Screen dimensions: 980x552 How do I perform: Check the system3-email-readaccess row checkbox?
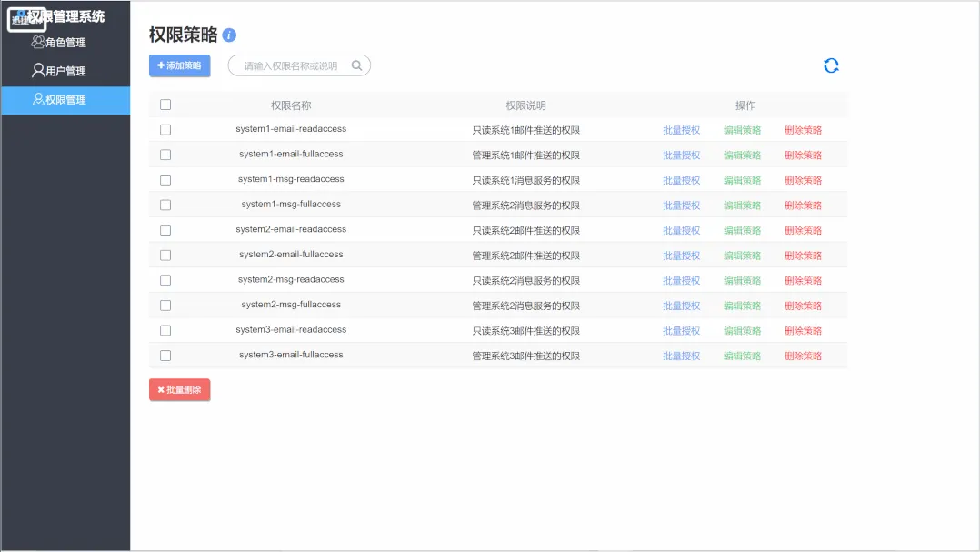click(x=165, y=330)
